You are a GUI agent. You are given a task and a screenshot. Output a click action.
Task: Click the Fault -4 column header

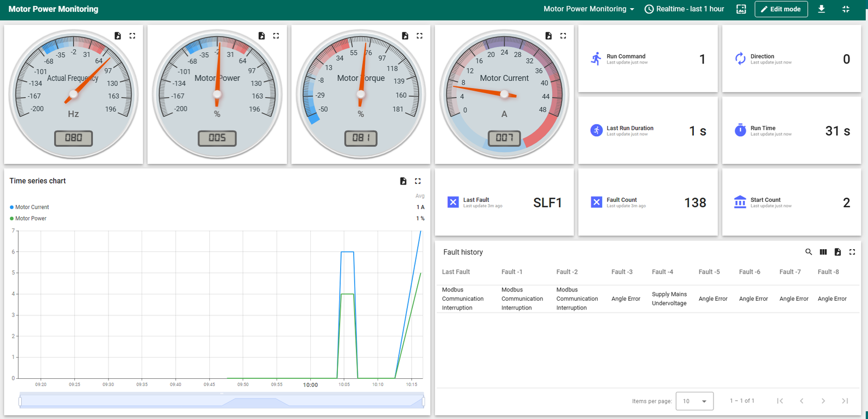pyautogui.click(x=662, y=272)
